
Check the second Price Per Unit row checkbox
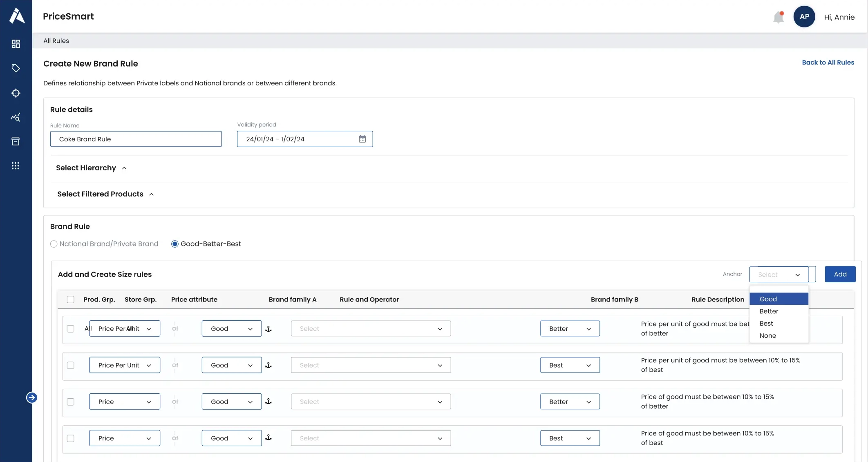coord(70,365)
